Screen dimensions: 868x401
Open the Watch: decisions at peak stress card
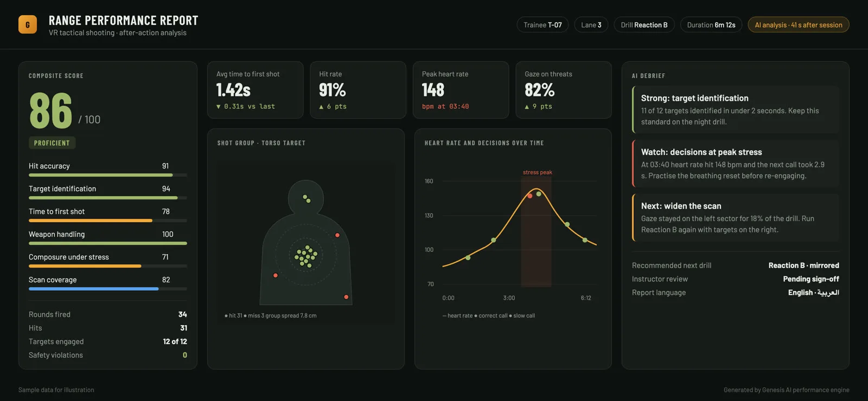(736, 164)
